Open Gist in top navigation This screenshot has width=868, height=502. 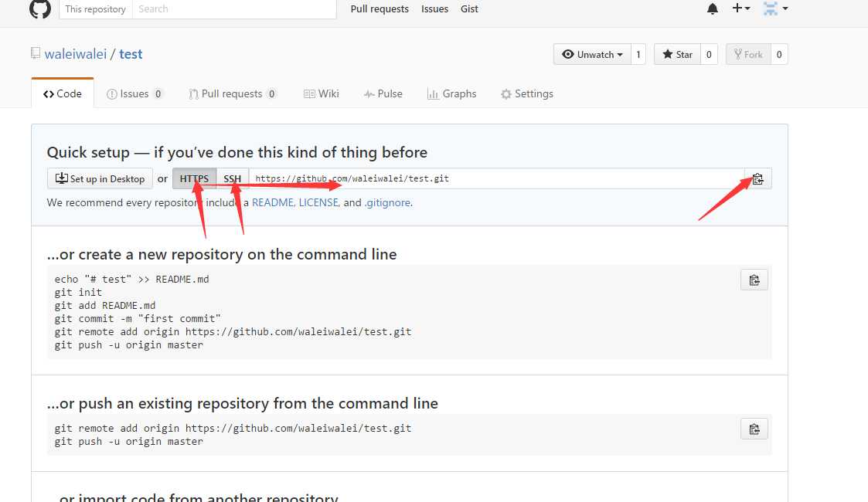[x=469, y=8]
